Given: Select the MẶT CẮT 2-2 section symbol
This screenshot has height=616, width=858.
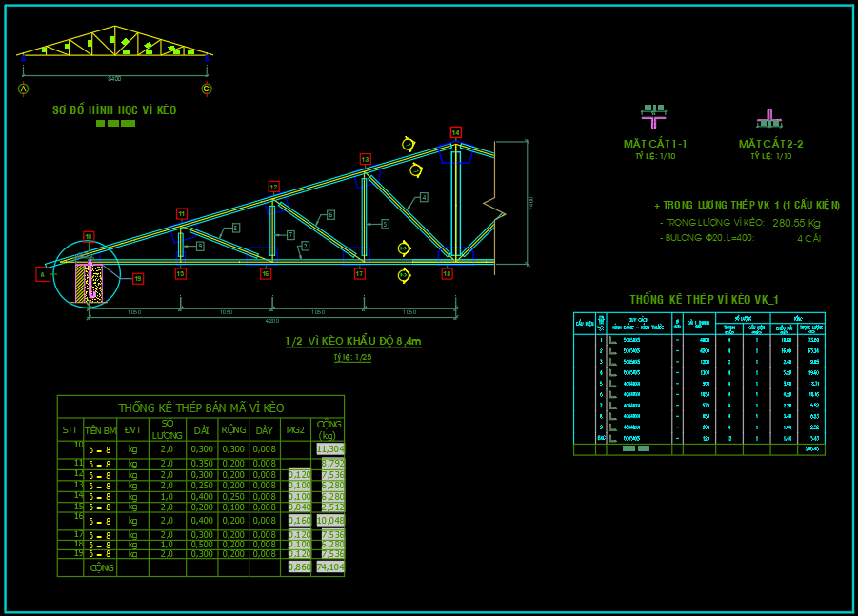Looking at the screenshot, I should tap(769, 119).
